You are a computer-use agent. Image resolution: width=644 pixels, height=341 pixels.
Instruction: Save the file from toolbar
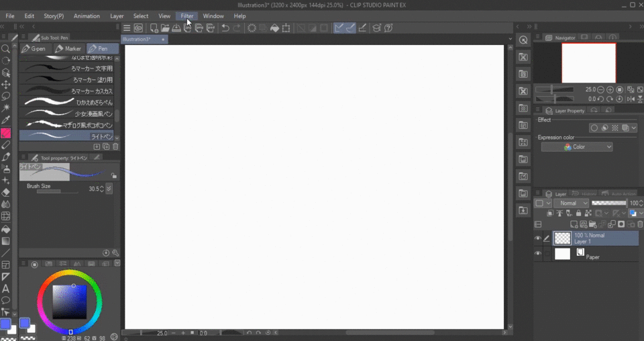176,28
